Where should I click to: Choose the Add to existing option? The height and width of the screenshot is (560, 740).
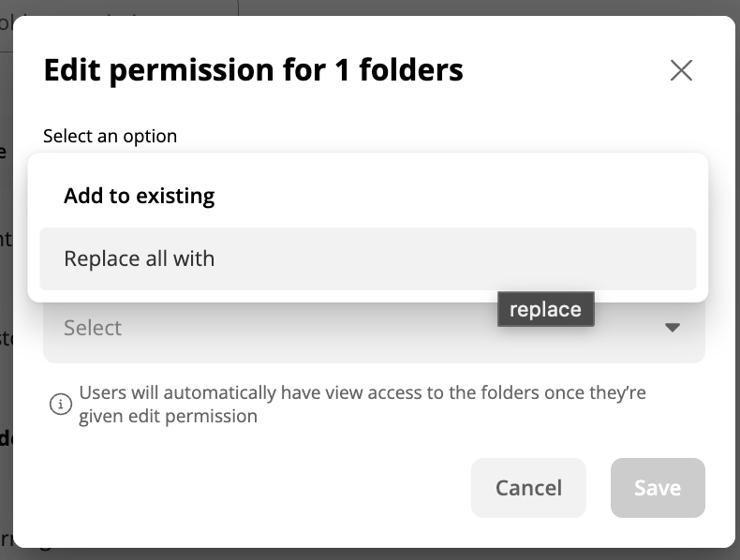(x=367, y=196)
